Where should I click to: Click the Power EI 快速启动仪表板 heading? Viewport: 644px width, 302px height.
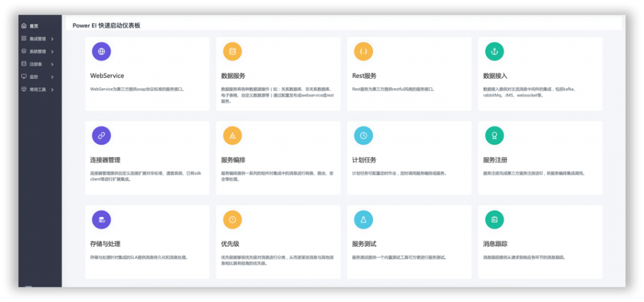click(x=106, y=25)
